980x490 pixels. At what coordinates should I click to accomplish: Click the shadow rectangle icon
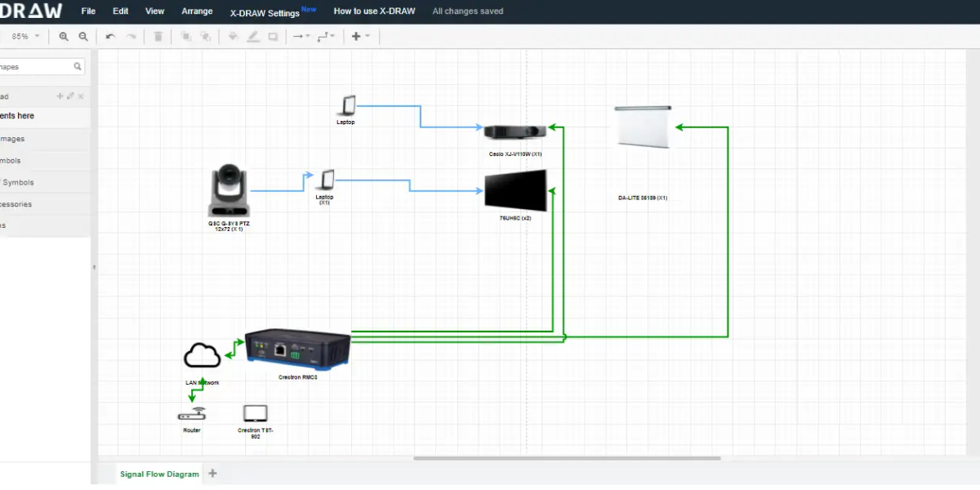coord(273,37)
